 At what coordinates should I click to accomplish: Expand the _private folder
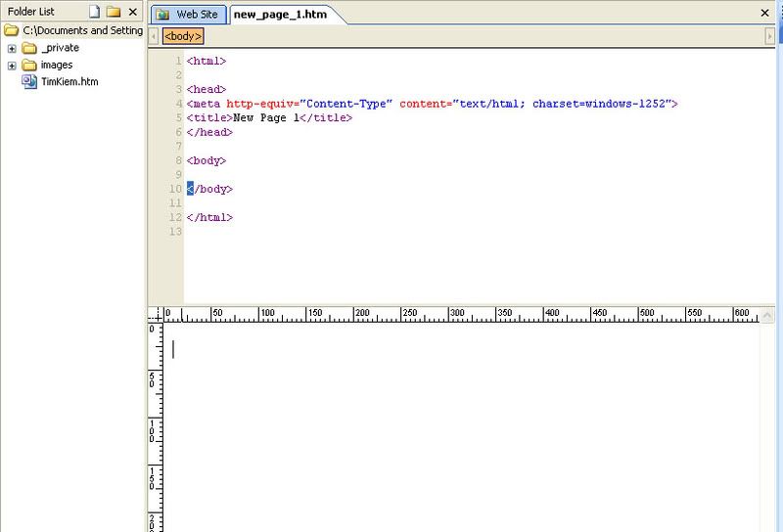pyautogui.click(x=12, y=49)
